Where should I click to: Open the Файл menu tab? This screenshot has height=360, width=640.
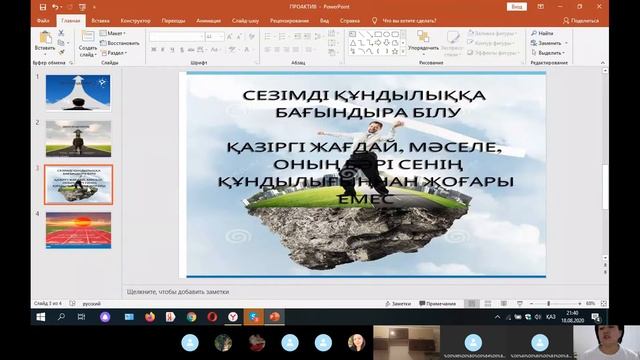tap(43, 20)
